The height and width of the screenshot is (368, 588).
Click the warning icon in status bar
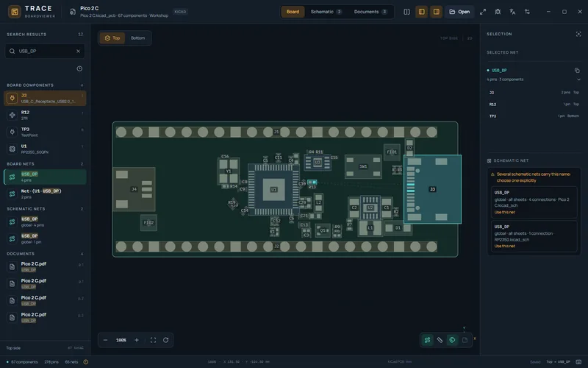pos(86,362)
